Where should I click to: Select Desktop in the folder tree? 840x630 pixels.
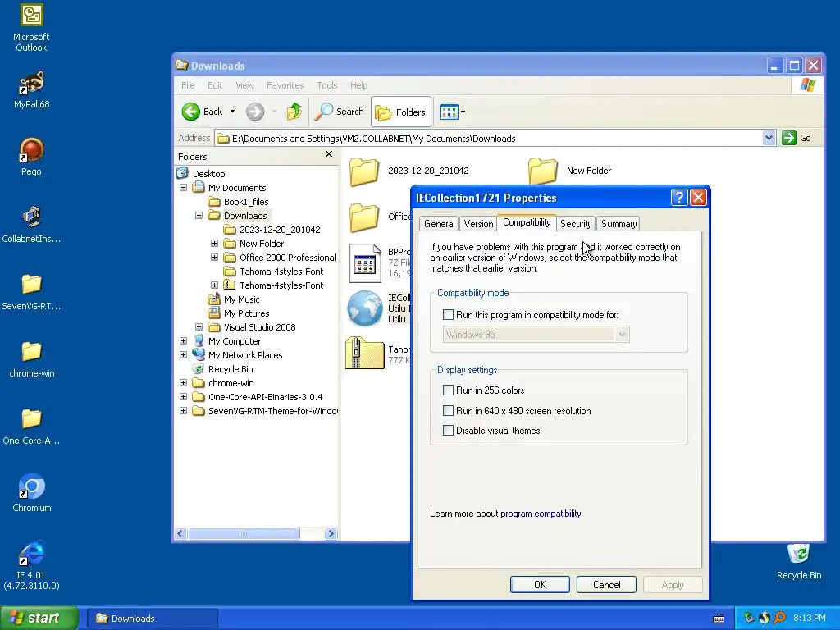click(208, 174)
